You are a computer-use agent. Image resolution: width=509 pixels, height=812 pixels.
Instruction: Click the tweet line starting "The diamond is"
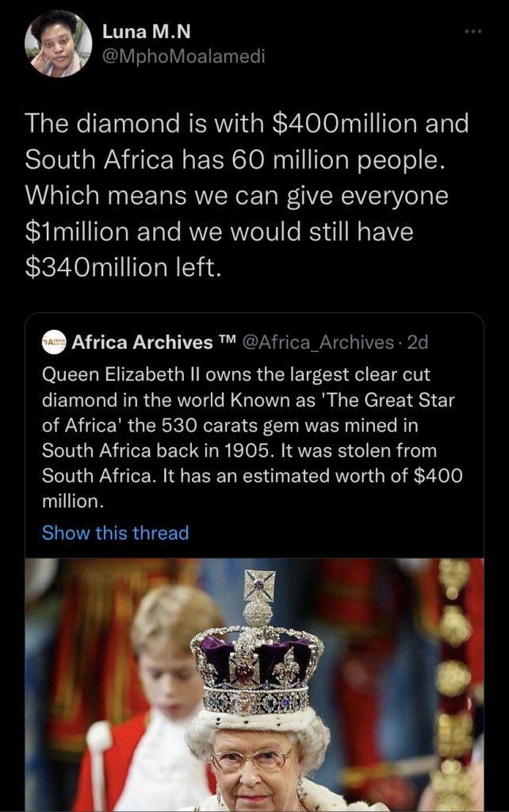[x=247, y=124]
